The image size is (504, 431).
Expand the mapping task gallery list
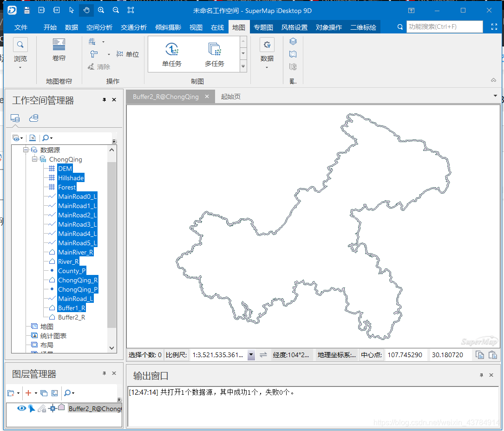tap(243, 66)
